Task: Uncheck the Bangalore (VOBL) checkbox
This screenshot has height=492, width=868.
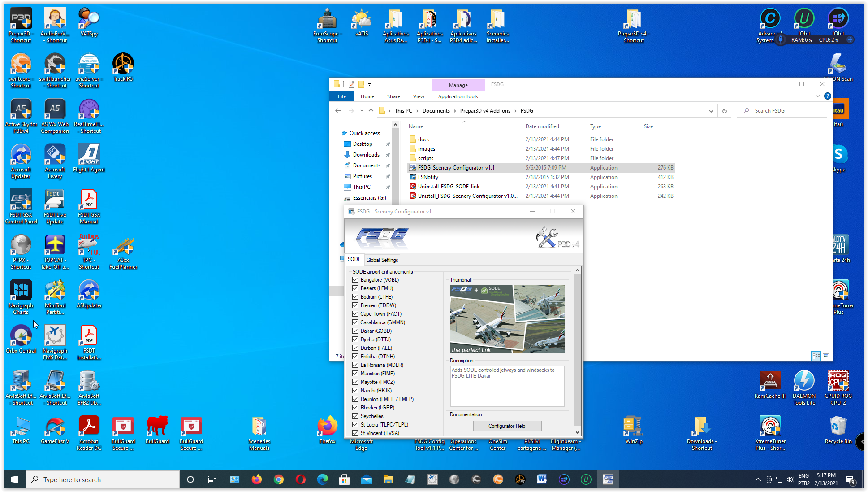Action: (x=355, y=280)
